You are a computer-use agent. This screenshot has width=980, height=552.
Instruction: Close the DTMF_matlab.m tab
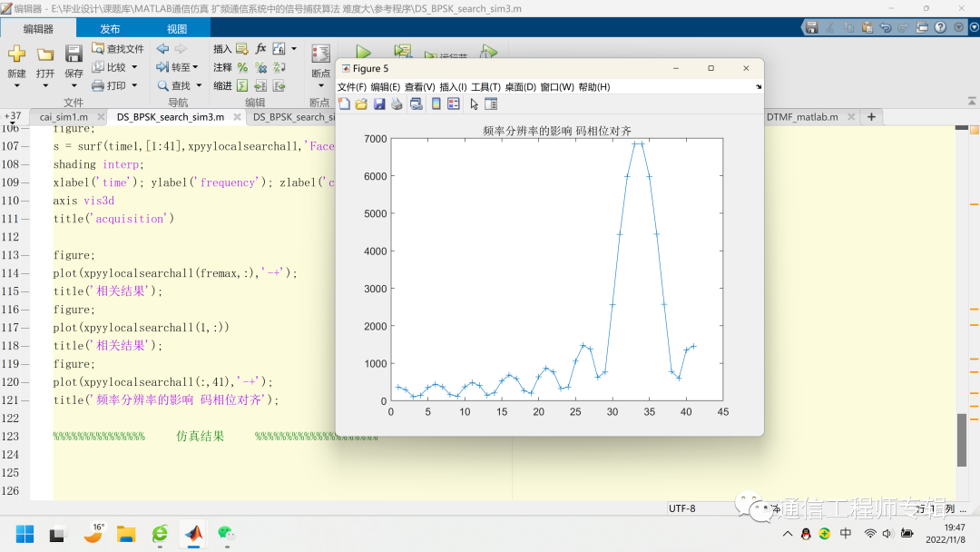pyautogui.click(x=850, y=117)
